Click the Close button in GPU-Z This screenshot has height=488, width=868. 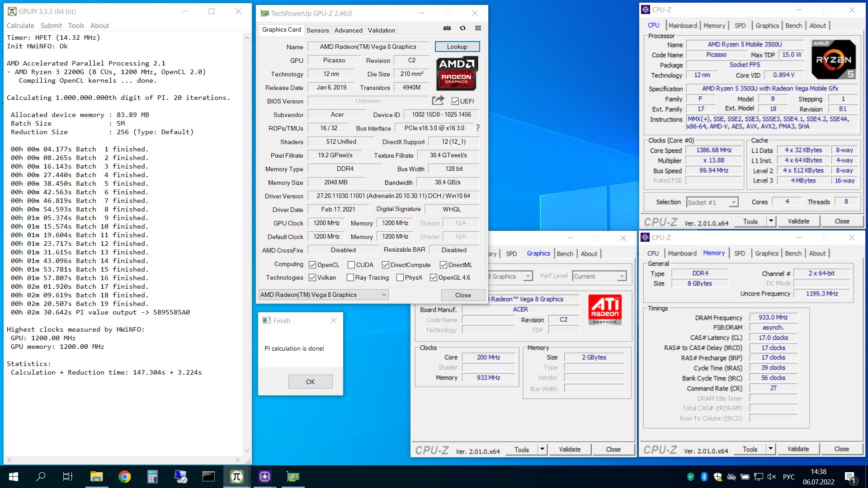[463, 295]
